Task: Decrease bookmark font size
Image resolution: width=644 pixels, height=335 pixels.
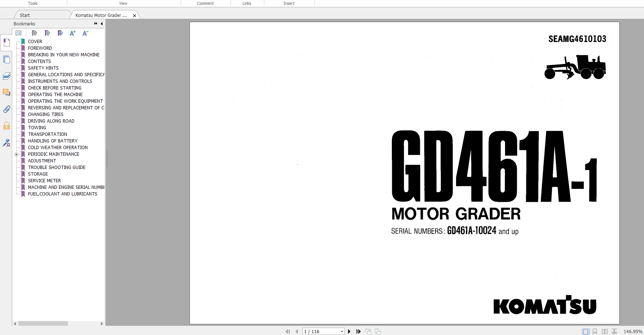Action: (86, 33)
